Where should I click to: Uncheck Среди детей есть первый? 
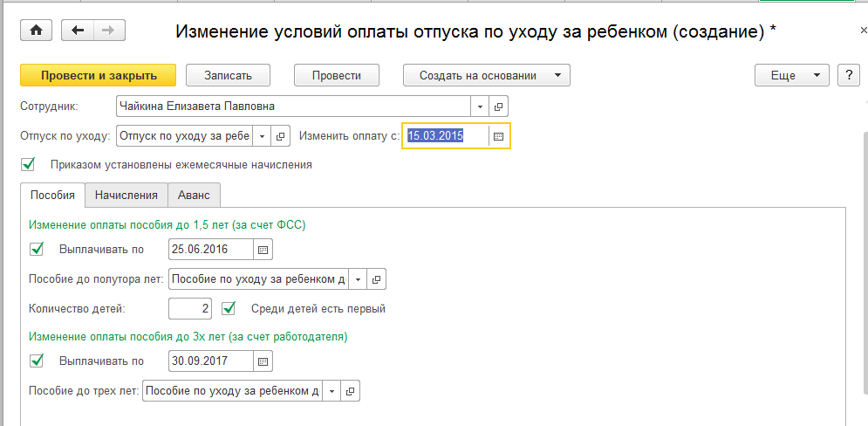[x=229, y=308]
